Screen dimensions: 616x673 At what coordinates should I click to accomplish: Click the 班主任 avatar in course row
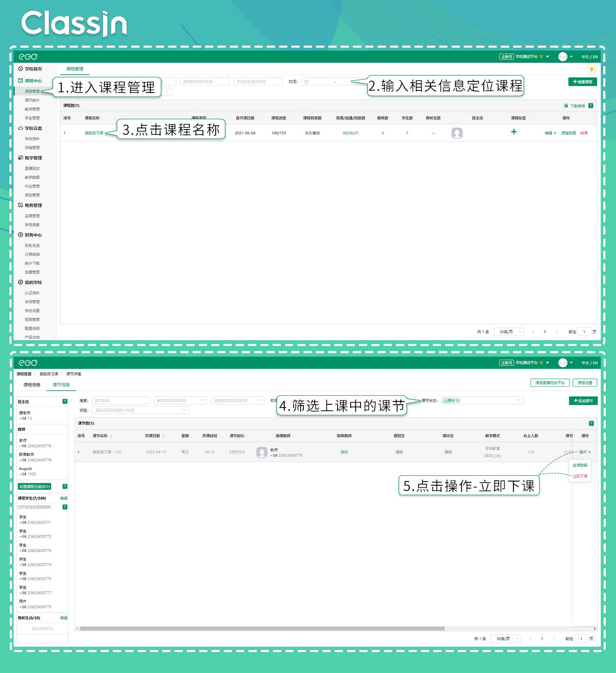(x=457, y=133)
